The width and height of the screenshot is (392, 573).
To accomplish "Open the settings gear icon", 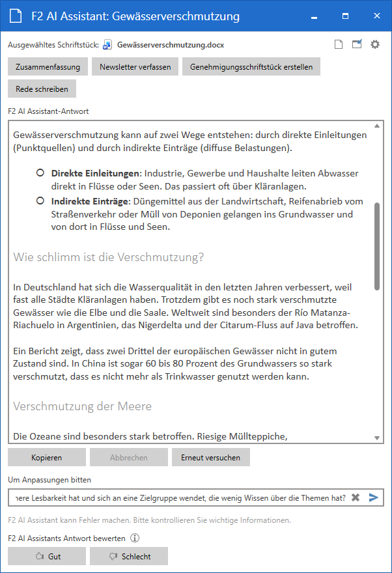I will (x=375, y=44).
